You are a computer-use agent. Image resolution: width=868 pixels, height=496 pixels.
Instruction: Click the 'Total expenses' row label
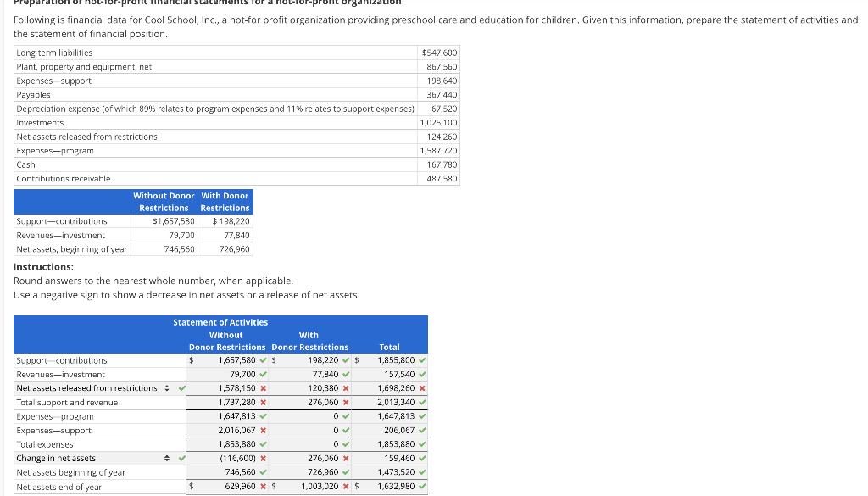coord(45,444)
